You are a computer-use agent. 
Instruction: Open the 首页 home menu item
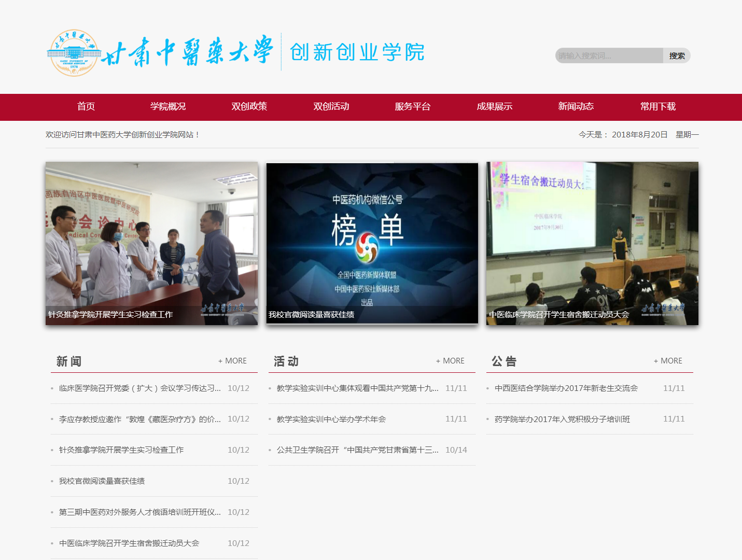[x=86, y=107]
